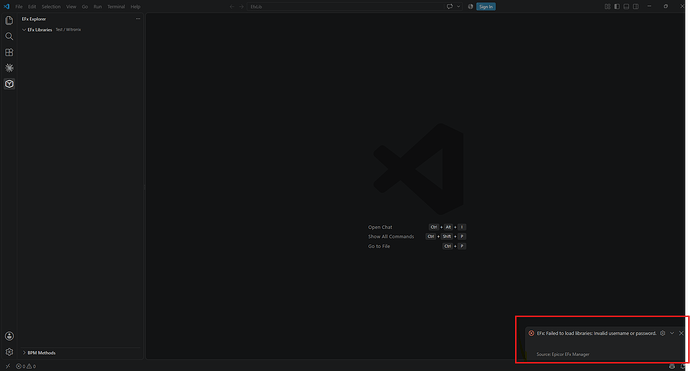Open the Edit menu
690x371 pixels.
tap(32, 7)
